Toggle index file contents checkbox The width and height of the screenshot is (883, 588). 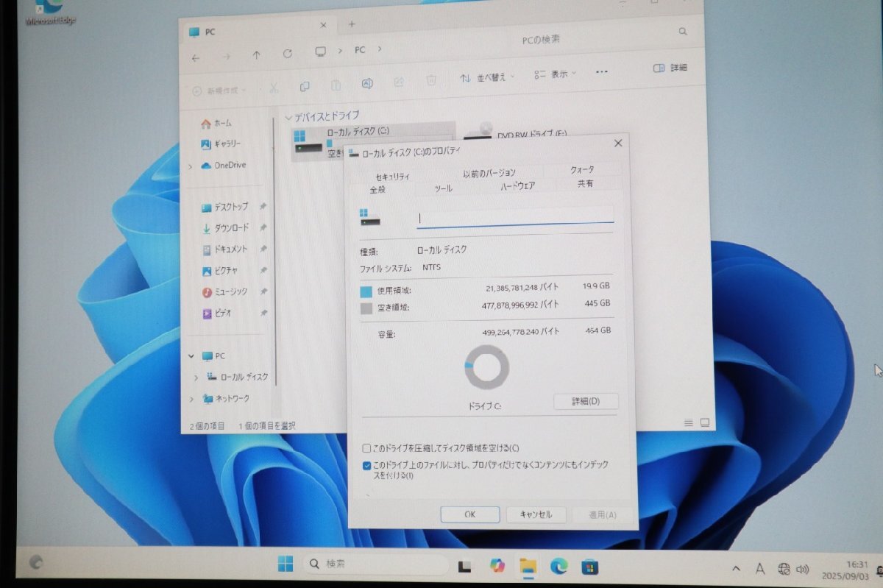pos(367,465)
